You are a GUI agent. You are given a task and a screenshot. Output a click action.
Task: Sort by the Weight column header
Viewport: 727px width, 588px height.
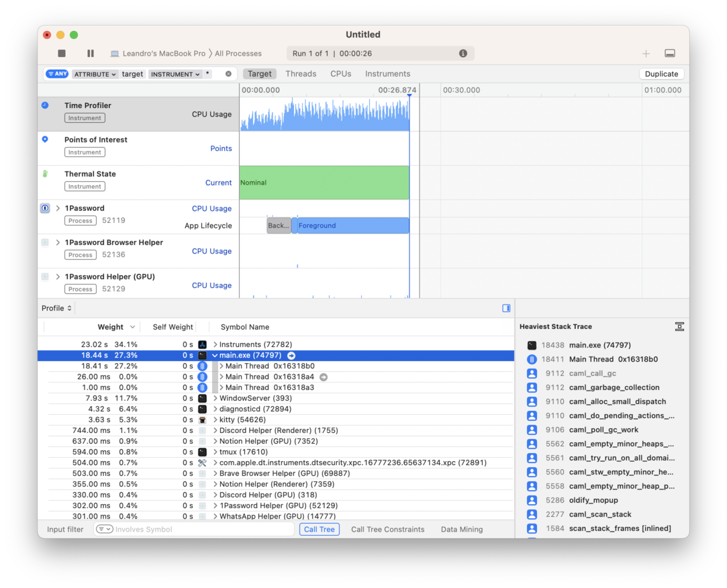point(110,327)
